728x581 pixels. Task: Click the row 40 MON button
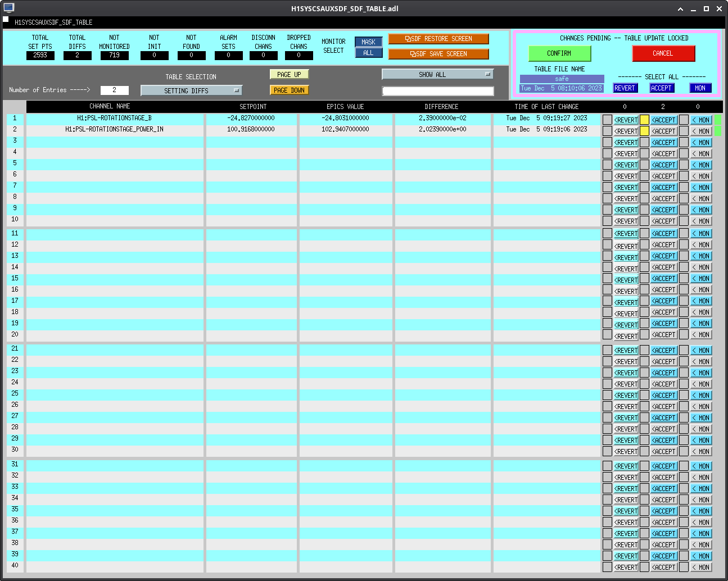tap(701, 568)
